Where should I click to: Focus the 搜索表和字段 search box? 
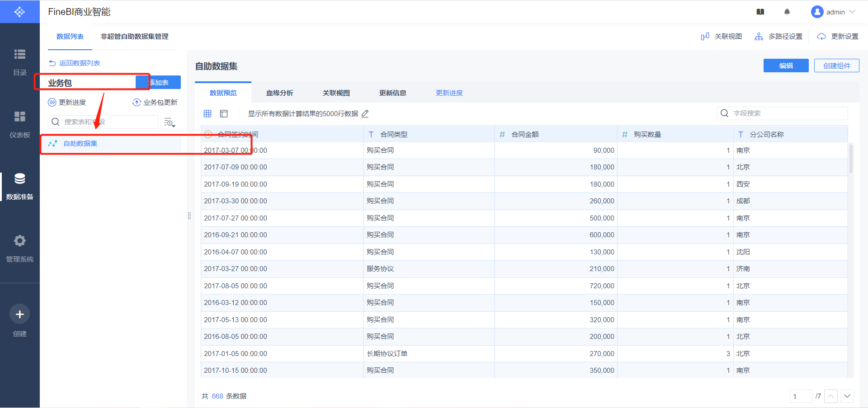click(103, 122)
